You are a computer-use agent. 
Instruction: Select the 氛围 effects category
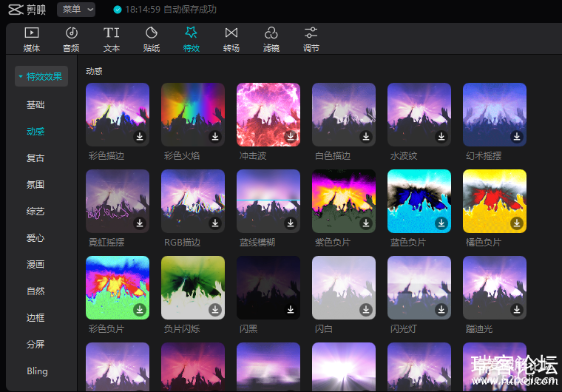click(35, 185)
